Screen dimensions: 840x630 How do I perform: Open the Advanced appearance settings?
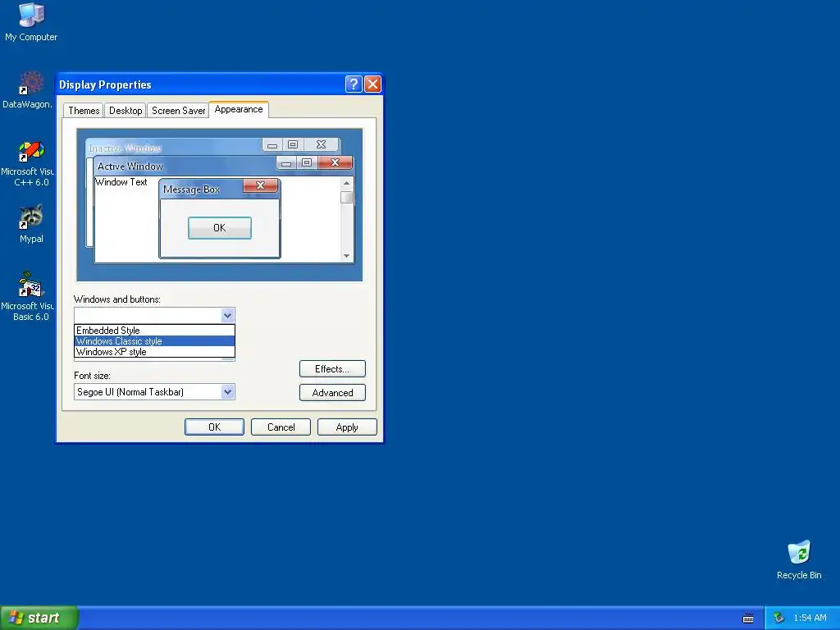332,393
